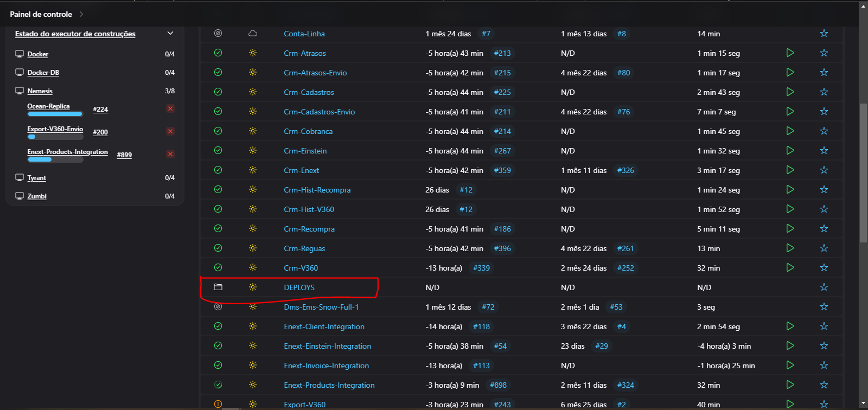Start the Crm-V360 build with play icon

point(790,268)
